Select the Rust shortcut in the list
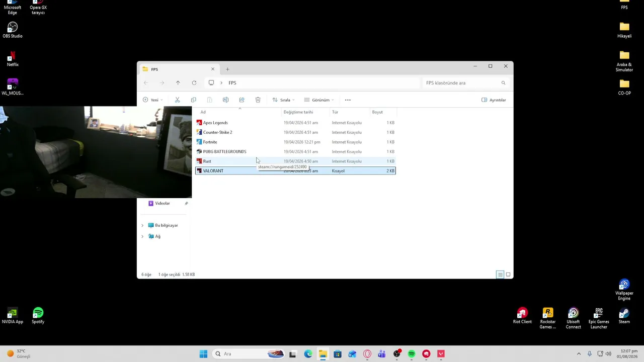 click(x=295, y=161)
